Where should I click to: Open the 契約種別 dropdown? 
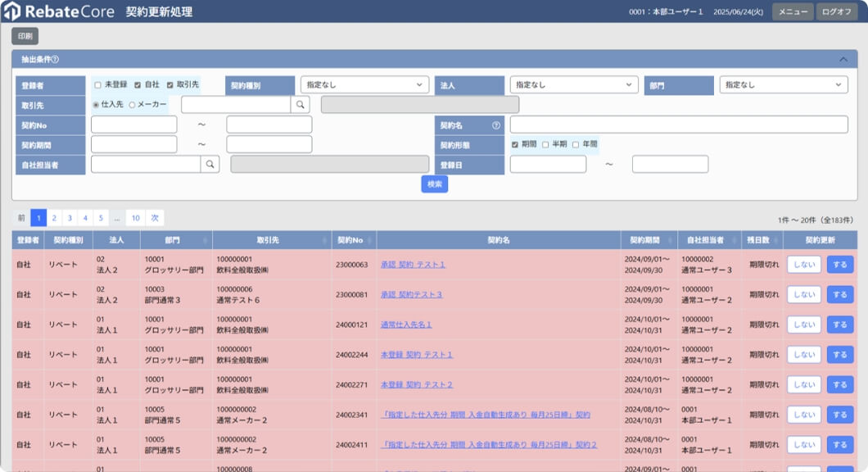point(364,85)
